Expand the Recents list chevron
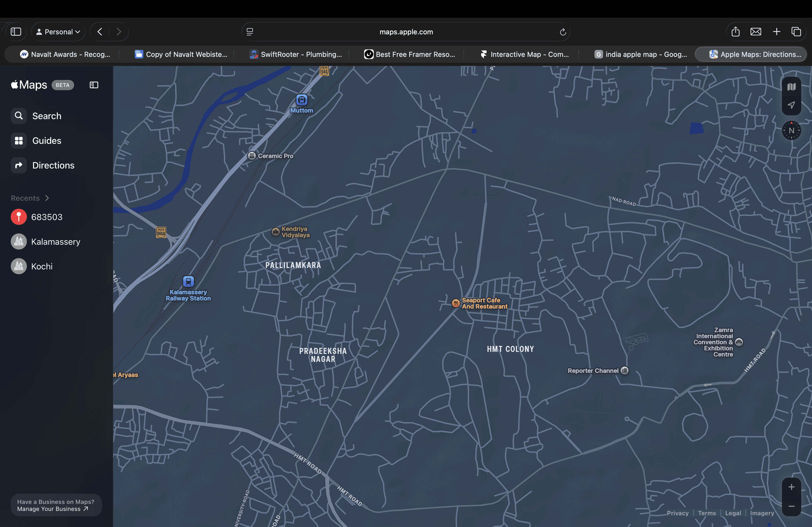 tap(47, 198)
